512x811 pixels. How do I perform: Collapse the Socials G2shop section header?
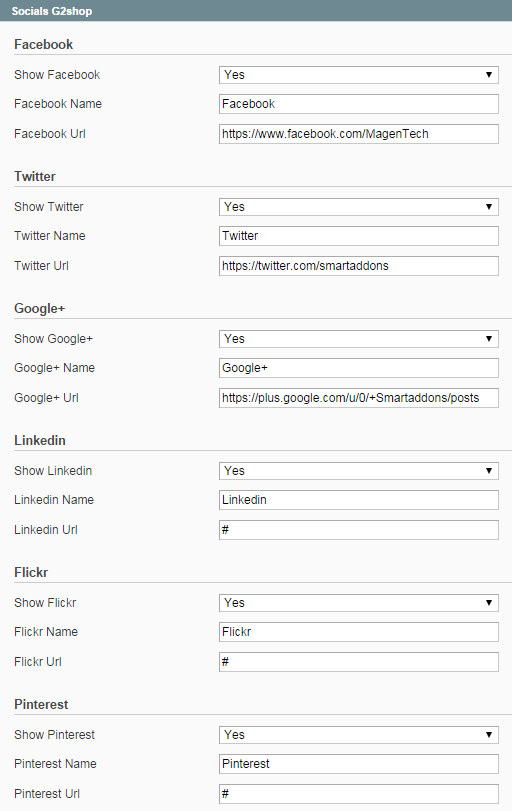(x=256, y=11)
